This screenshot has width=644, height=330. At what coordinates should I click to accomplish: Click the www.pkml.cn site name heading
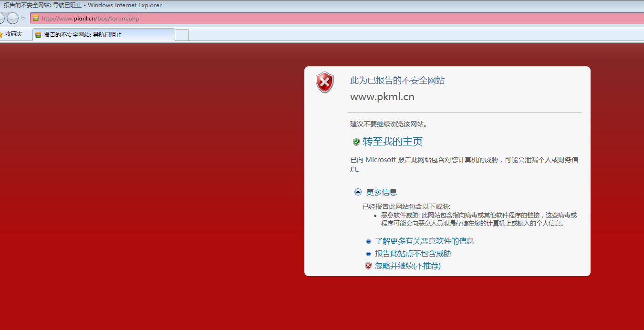(x=382, y=97)
